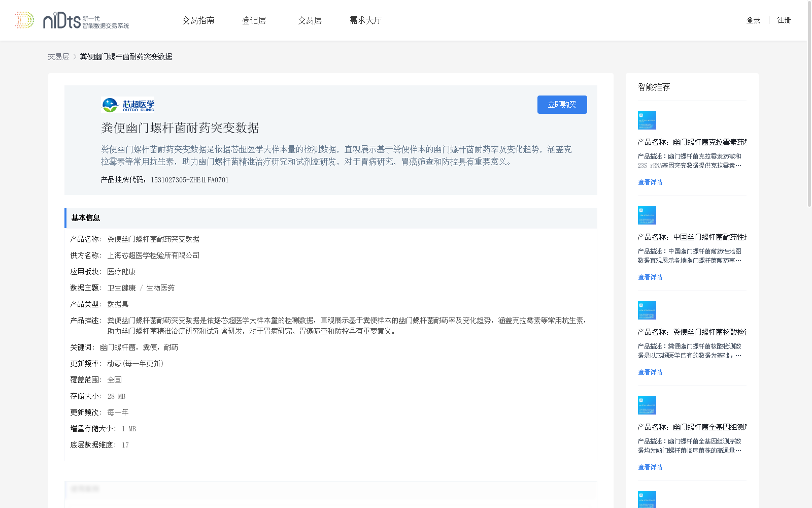Click the 芯超医学 supplier logo
The width and height of the screenshot is (812, 508).
click(x=128, y=105)
